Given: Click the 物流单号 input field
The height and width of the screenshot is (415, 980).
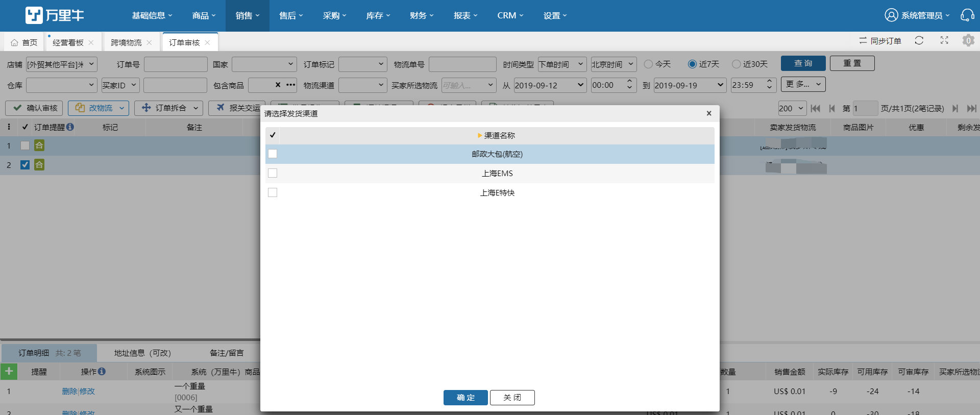Looking at the screenshot, I should 462,64.
